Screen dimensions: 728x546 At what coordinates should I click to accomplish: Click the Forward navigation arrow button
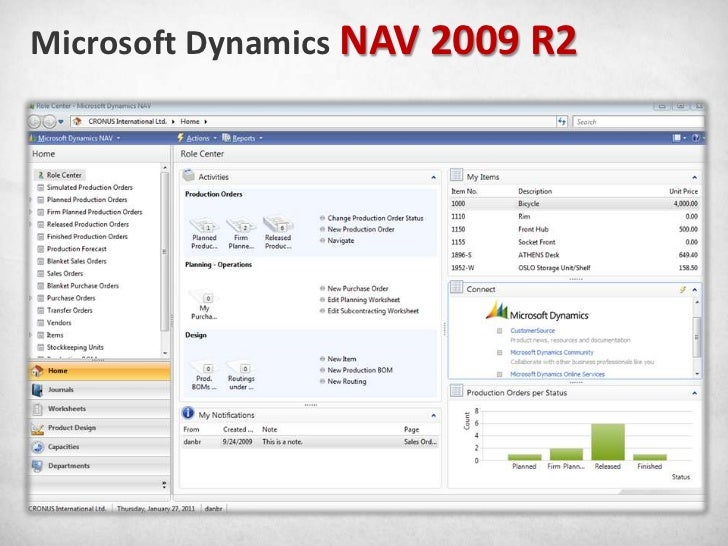pyautogui.click(x=49, y=122)
